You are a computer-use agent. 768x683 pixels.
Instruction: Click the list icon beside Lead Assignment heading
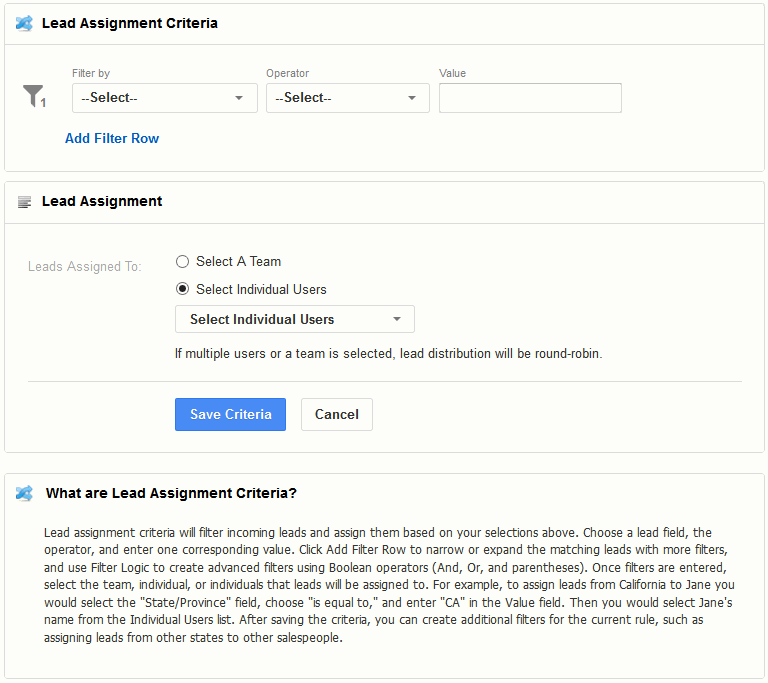[x=24, y=202]
